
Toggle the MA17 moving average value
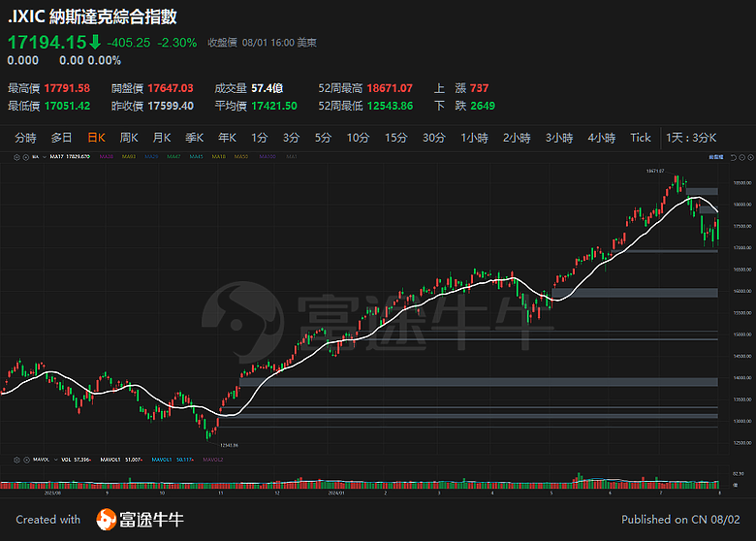[x=70, y=157]
